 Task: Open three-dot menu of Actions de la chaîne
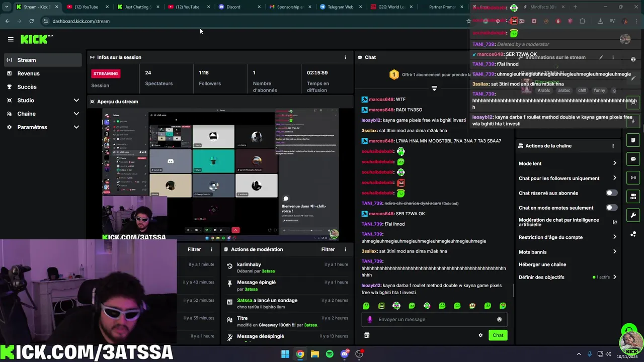pyautogui.click(x=613, y=146)
